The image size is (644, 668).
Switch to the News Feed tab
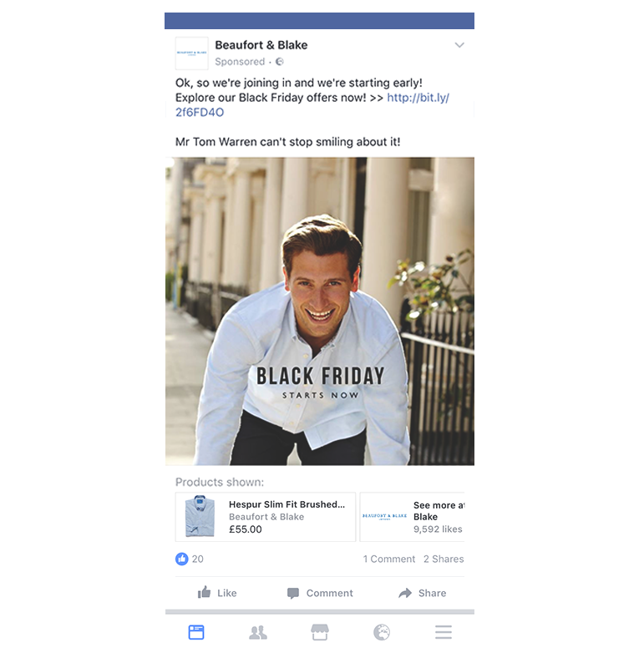[x=196, y=632]
